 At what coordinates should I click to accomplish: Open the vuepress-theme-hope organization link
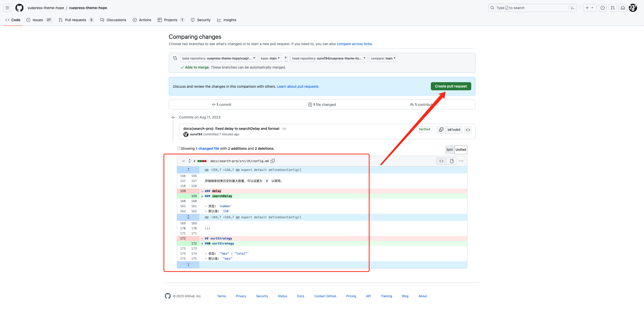tap(46, 8)
